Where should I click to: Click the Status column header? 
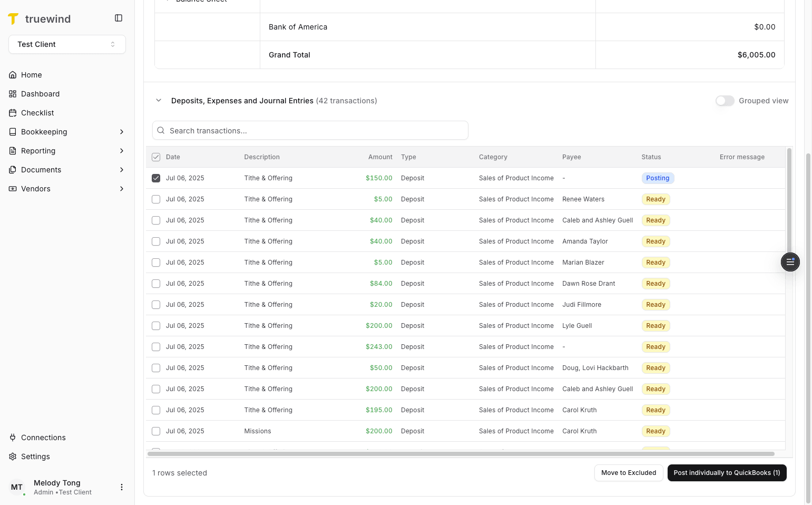tap(651, 157)
